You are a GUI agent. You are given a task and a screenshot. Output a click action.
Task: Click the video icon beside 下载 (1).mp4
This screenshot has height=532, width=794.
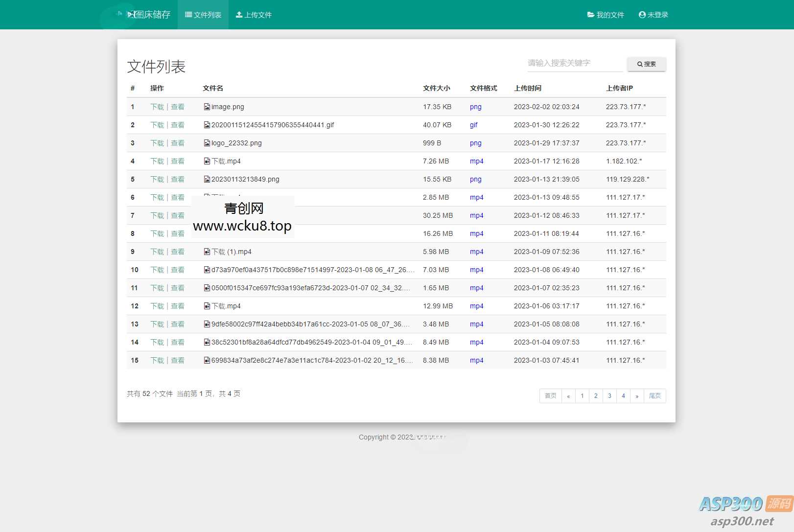click(x=207, y=252)
